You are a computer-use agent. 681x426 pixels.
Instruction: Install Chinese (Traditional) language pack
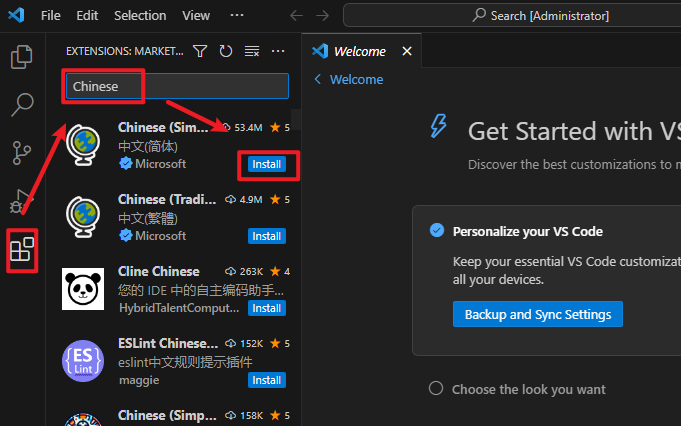coord(267,236)
